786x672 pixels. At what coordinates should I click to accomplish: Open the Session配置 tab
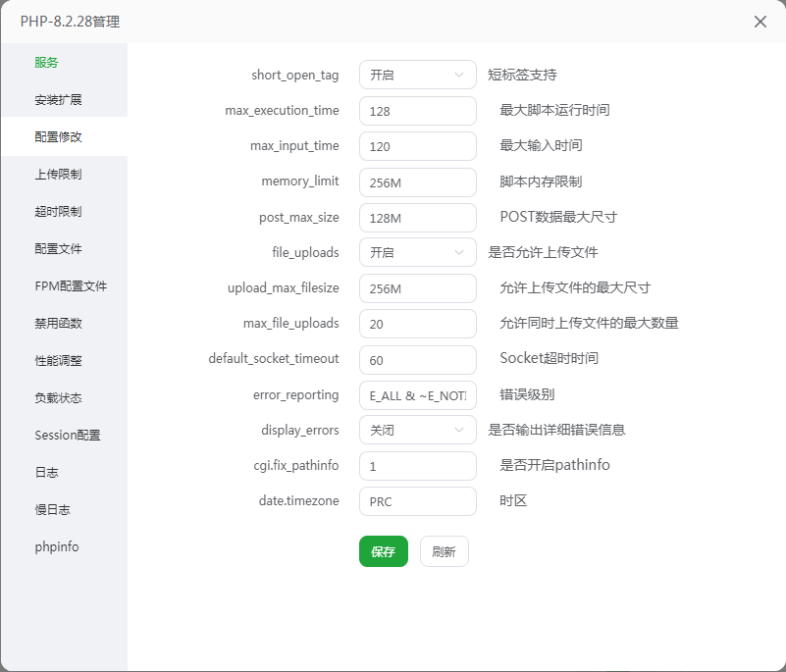(68, 436)
